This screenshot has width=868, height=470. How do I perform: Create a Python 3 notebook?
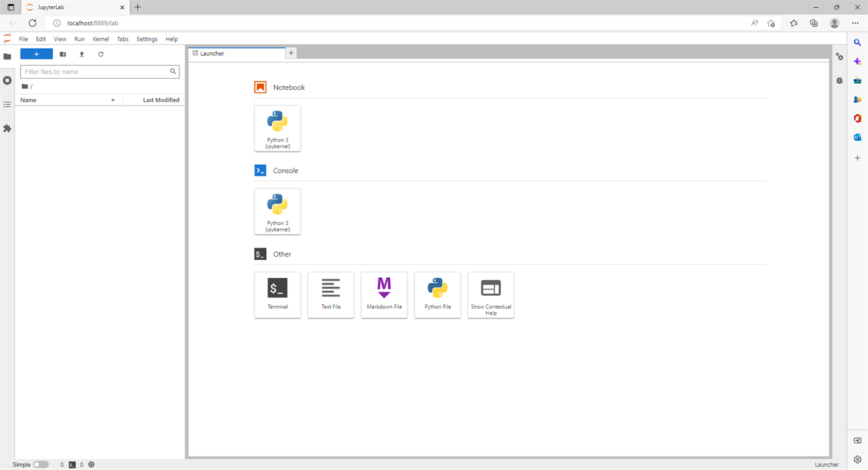tap(277, 128)
